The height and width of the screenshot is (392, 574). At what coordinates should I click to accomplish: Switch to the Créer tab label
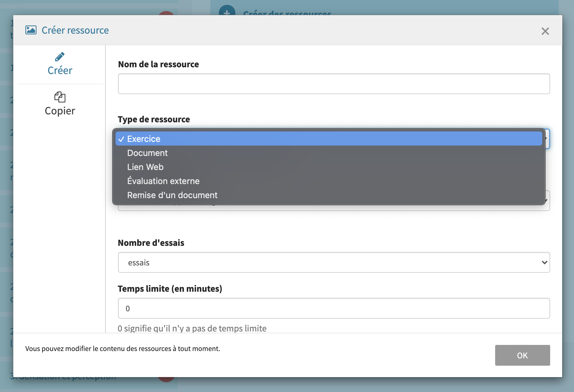click(60, 70)
